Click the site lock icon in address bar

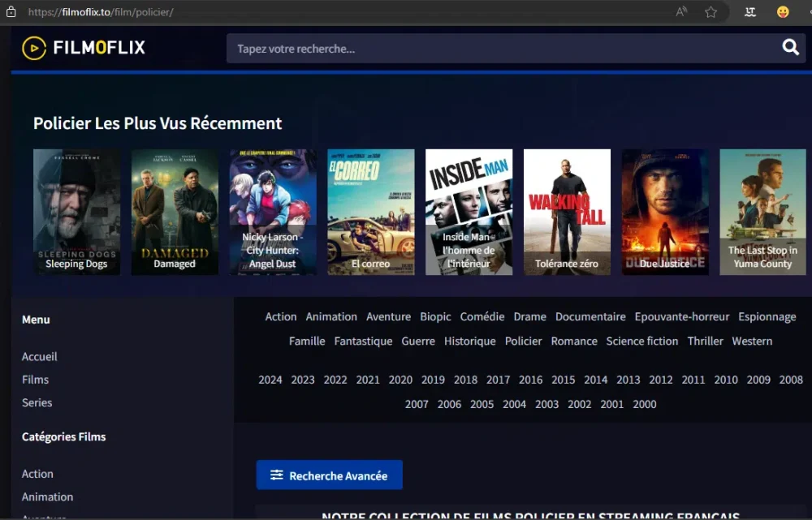pyautogui.click(x=11, y=11)
